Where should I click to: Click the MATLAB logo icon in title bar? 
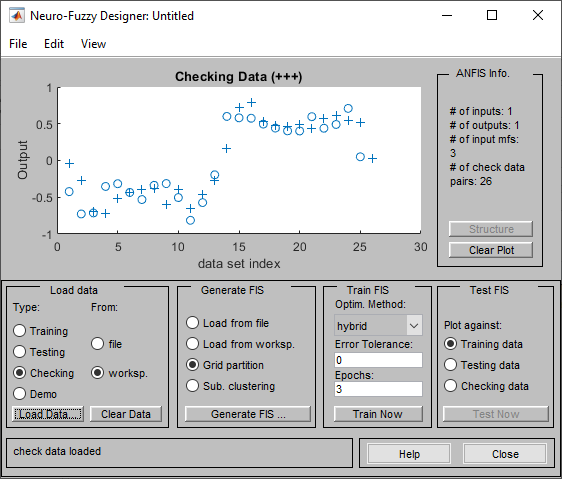click(17, 16)
